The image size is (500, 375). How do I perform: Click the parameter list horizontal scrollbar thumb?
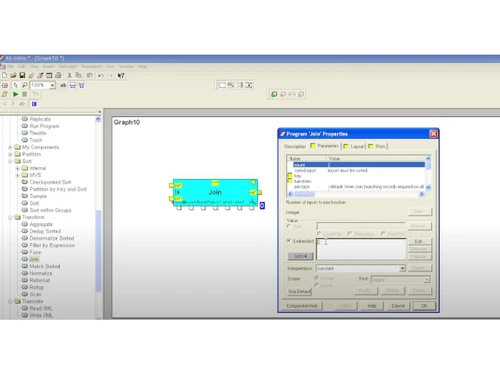(x=304, y=194)
